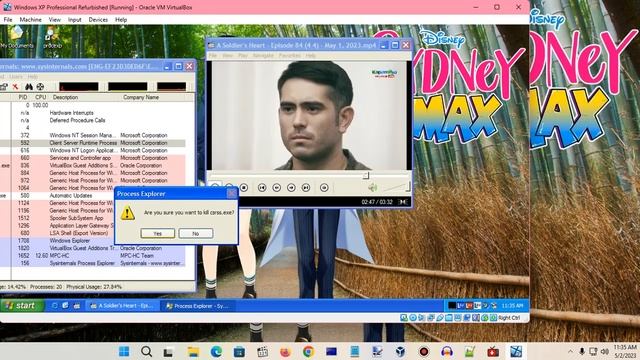Click the playback time display 02:47 / 03:32
This screenshot has height=360, width=640.
click(377, 202)
